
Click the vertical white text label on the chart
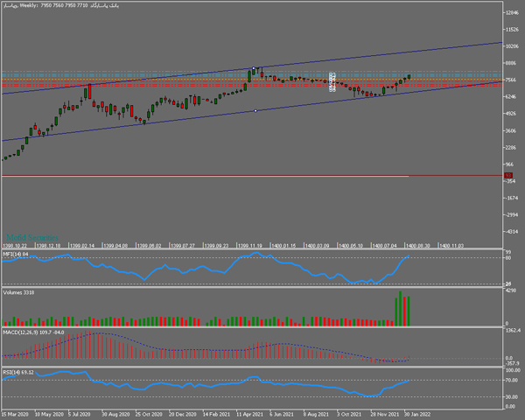332,80
